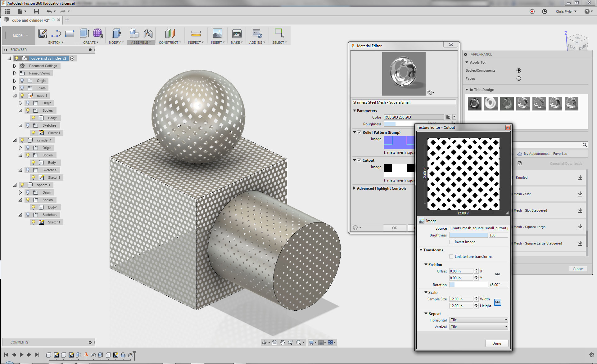Click Done in the Texture Editor
Viewport: 597px width, 364px height.
pos(496,343)
